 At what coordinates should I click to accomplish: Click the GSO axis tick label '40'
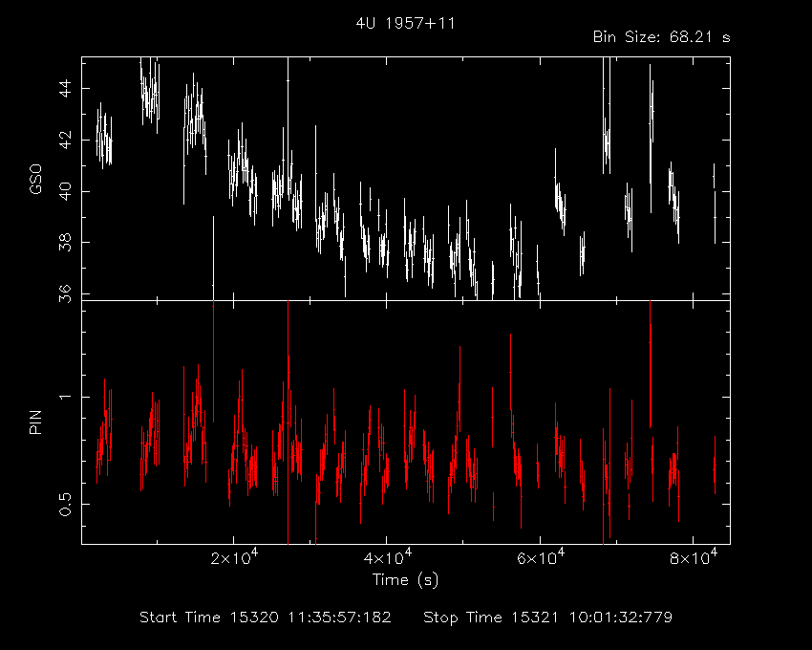click(x=65, y=191)
